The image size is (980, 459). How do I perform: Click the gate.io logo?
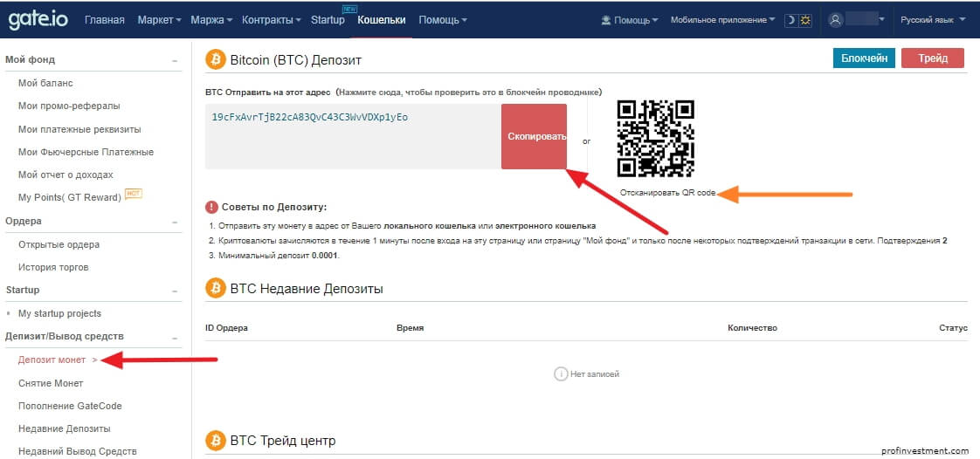coord(39,20)
